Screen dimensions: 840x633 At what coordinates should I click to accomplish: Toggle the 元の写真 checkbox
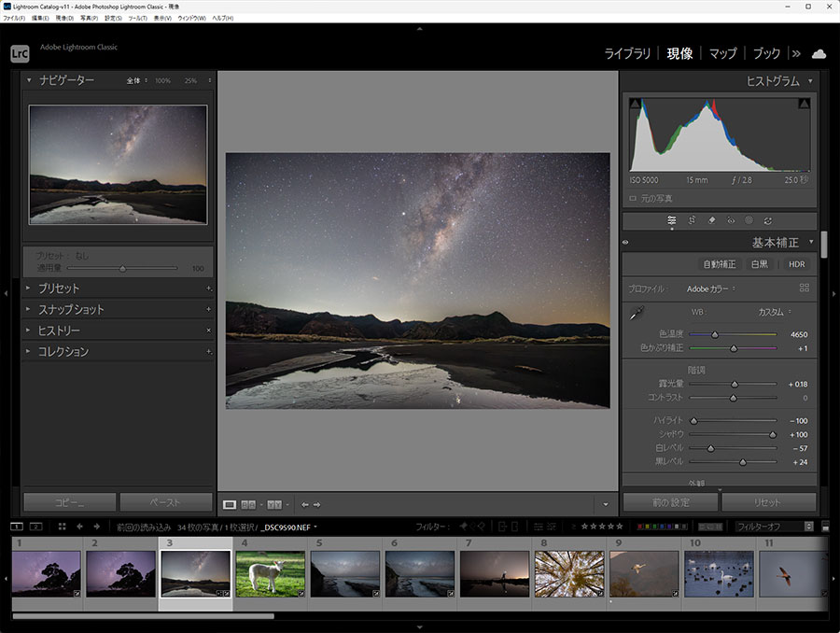(x=634, y=198)
